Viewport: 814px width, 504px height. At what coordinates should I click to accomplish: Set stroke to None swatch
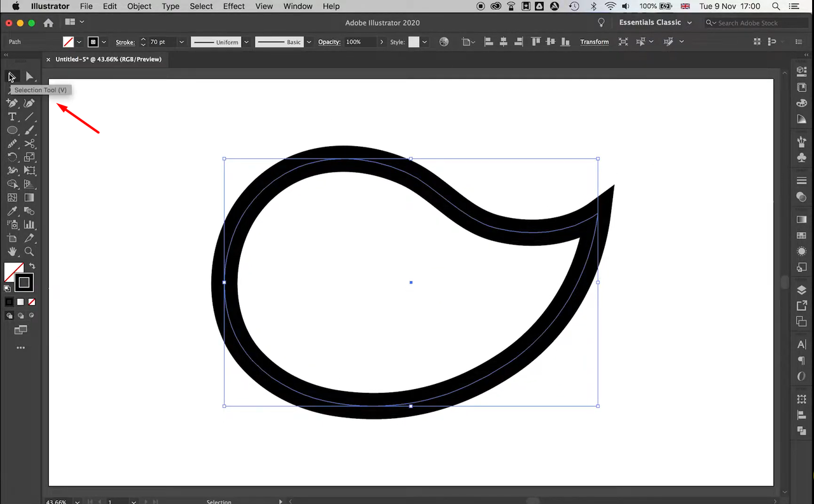click(x=32, y=302)
